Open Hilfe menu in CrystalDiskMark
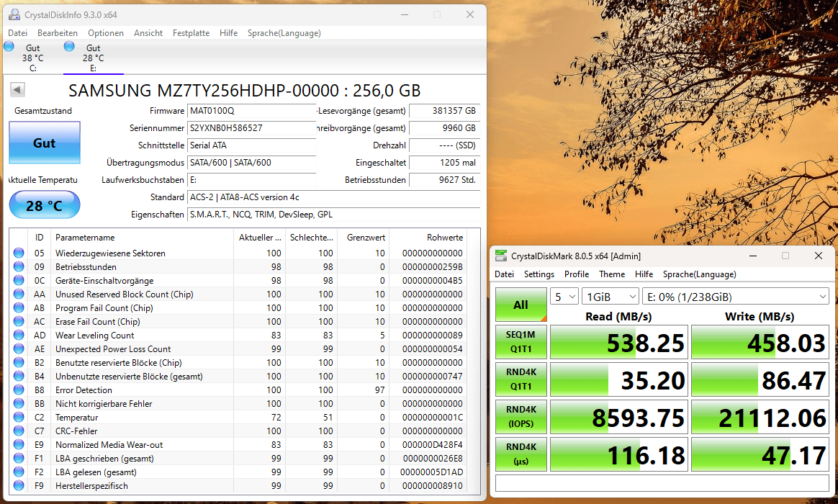 click(x=644, y=274)
